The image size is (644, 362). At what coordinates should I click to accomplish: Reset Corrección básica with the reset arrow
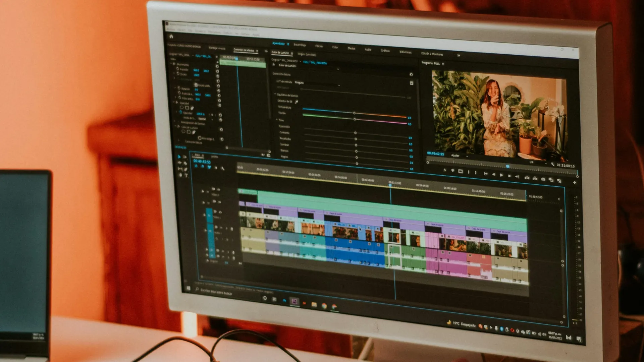coord(411,74)
